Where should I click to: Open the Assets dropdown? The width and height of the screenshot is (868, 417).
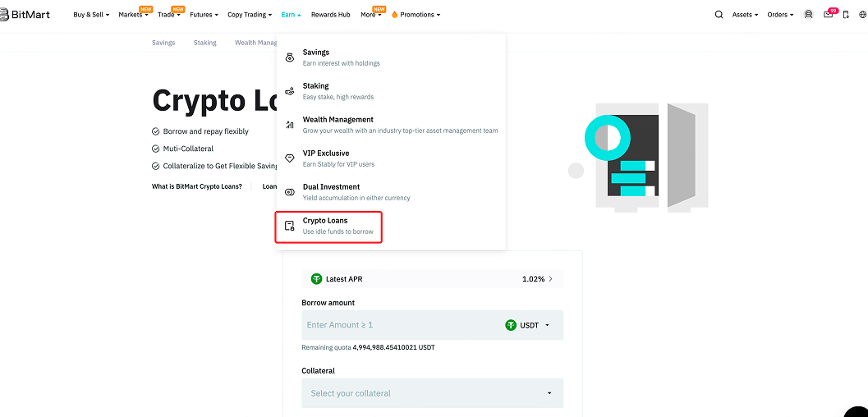pyautogui.click(x=745, y=15)
